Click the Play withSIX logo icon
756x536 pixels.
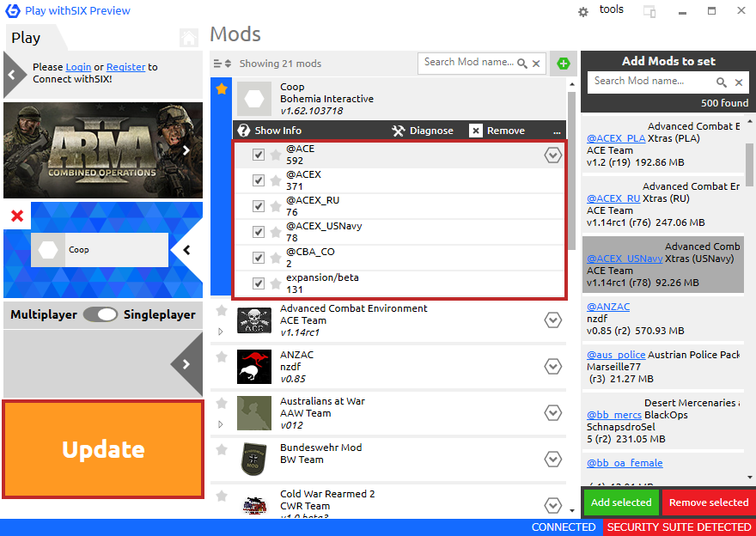[13, 10]
